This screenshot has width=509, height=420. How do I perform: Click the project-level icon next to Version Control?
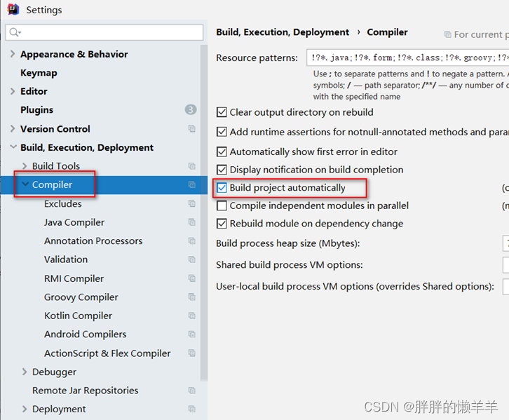click(192, 129)
